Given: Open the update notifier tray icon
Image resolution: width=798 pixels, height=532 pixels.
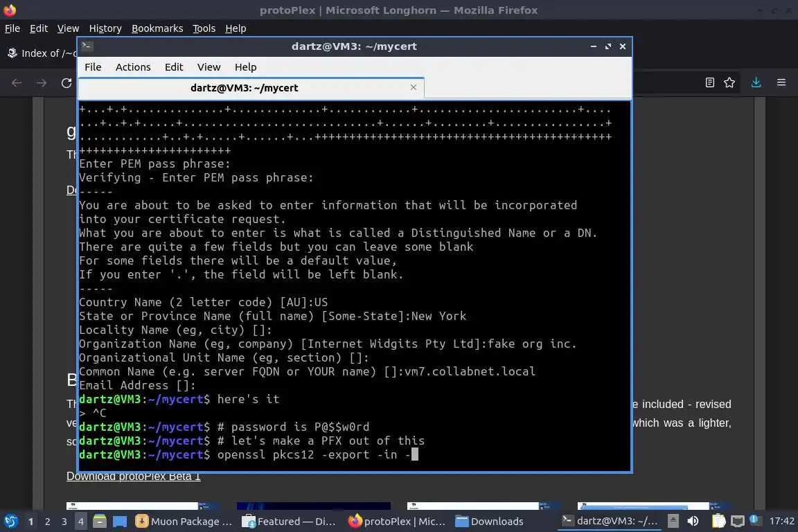Looking at the screenshot, I should coord(755,520).
